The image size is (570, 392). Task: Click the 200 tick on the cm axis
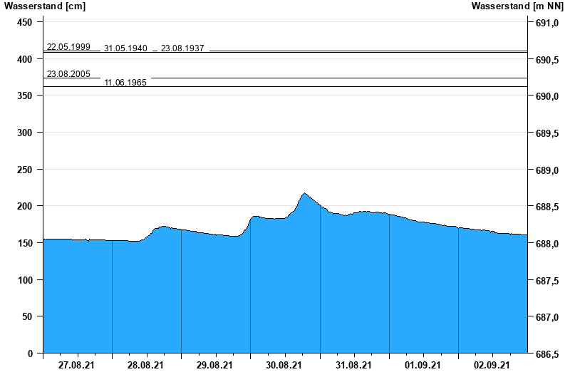point(25,207)
